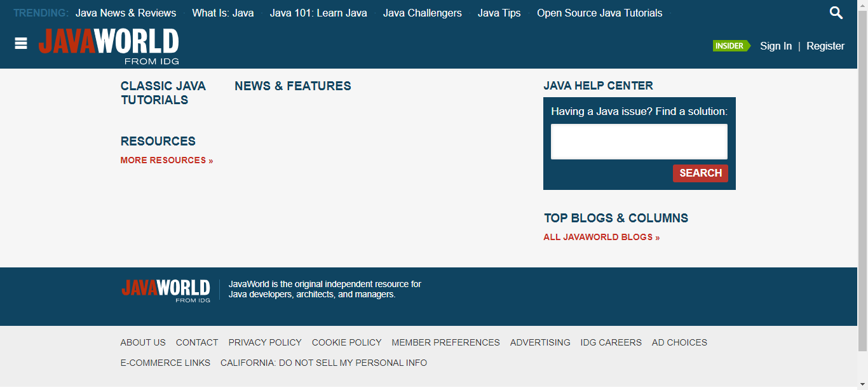Click the green Insider badge
The image size is (868, 390).
[x=731, y=46]
